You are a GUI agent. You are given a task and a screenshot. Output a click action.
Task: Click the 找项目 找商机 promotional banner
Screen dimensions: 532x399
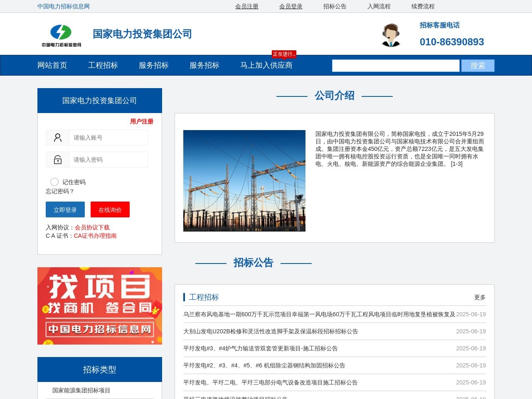click(100, 306)
